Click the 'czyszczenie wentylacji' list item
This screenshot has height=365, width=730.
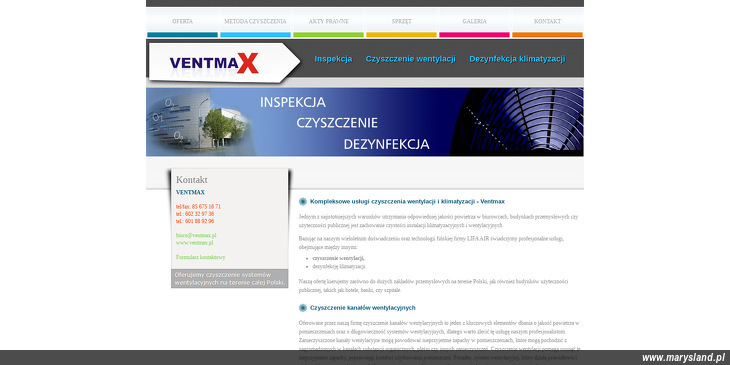point(338,258)
